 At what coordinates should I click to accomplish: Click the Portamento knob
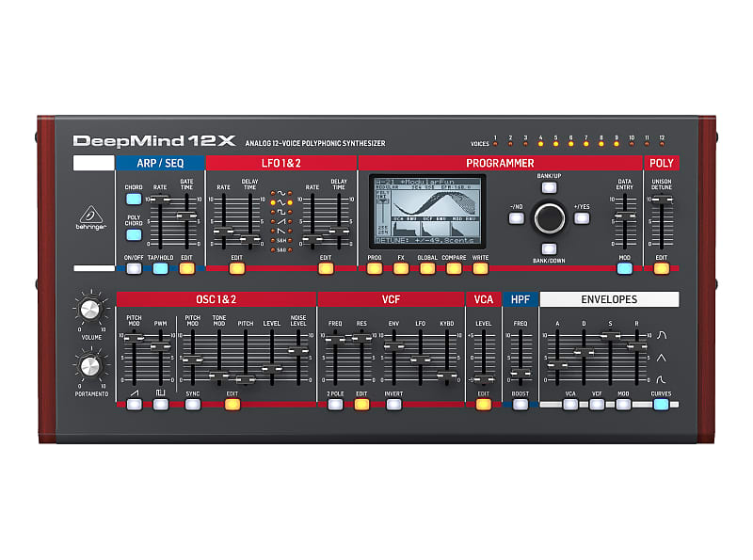pos(89,366)
